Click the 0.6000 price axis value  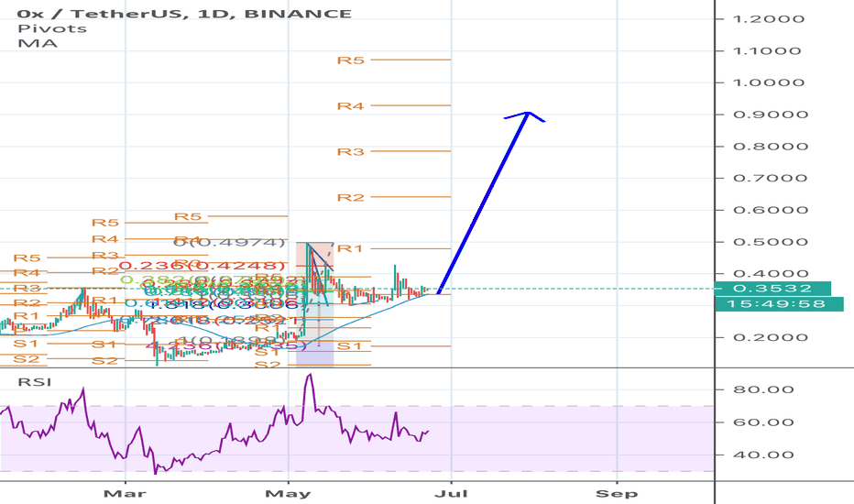pyautogui.click(x=770, y=210)
